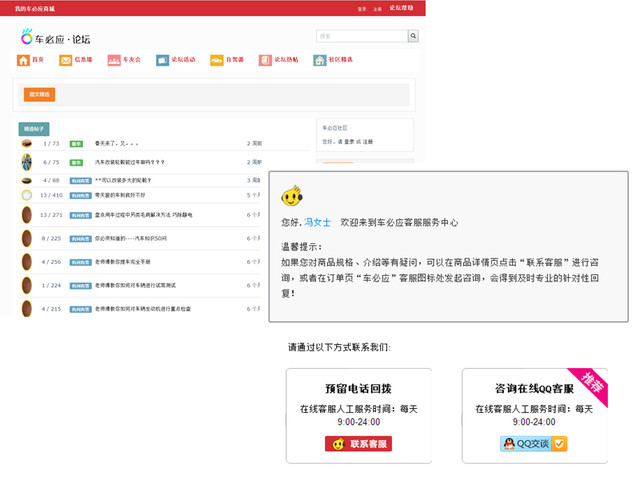The height and width of the screenshot is (480, 640).
Task: Click the 13 / 410 reply count text
Action: (51, 195)
